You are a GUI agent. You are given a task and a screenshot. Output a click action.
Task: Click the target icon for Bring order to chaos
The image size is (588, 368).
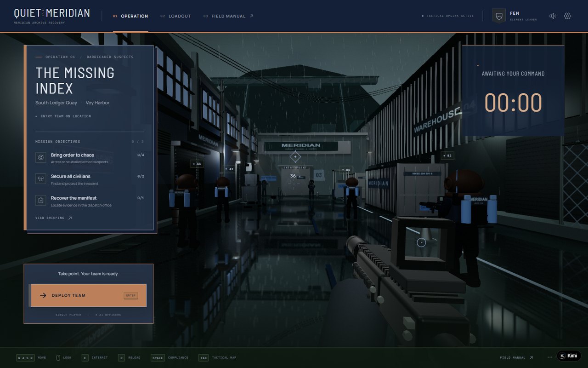pyautogui.click(x=41, y=157)
